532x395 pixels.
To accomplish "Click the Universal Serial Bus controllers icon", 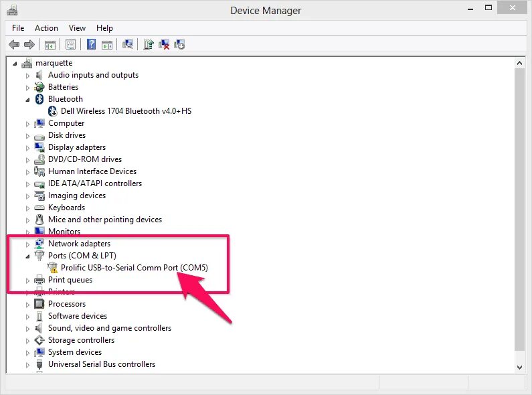I will pos(39,364).
